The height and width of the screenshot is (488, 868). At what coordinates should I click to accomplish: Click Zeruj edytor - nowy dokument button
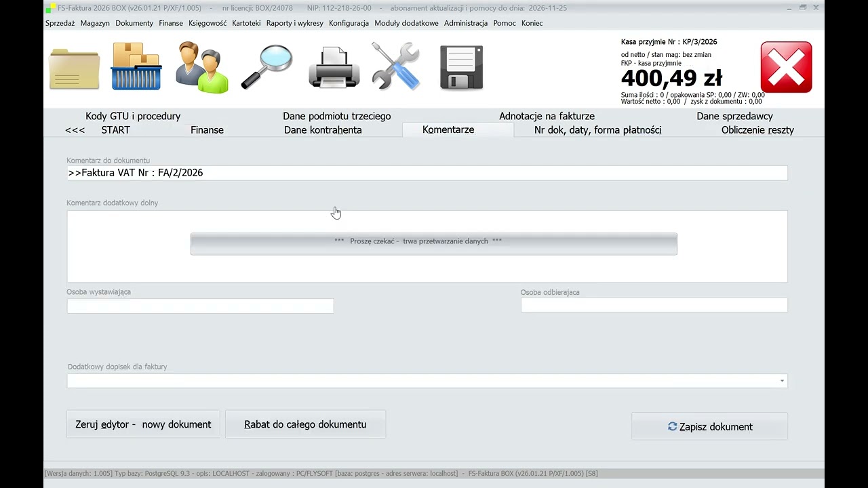(143, 424)
